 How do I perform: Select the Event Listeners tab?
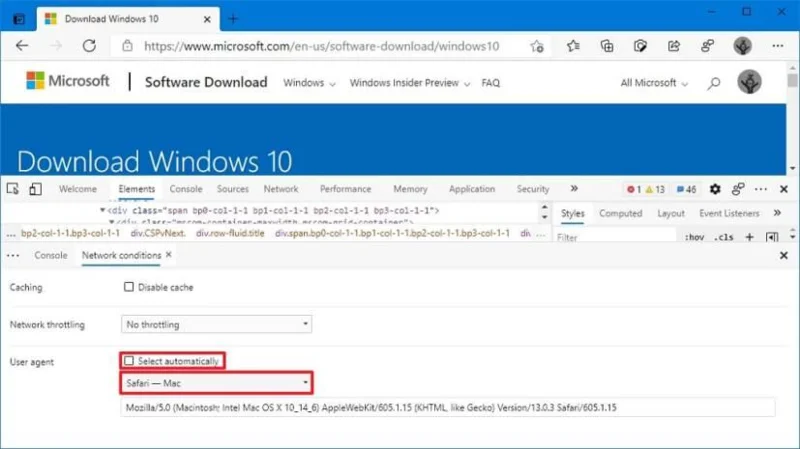[729, 213]
